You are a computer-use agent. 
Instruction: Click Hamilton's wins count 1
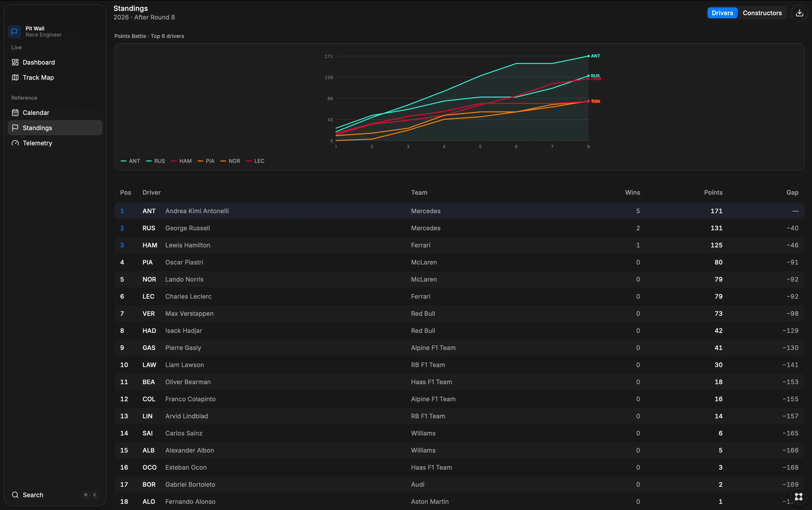(x=638, y=245)
